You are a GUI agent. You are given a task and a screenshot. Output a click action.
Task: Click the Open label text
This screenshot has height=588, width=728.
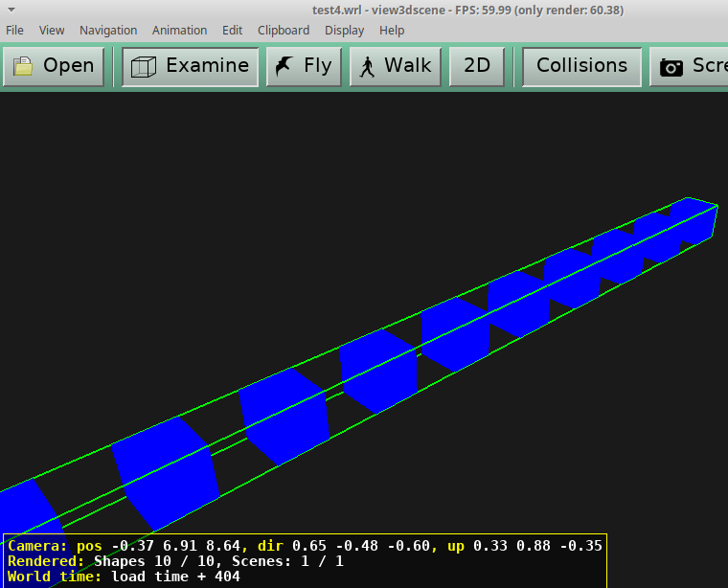click(69, 66)
